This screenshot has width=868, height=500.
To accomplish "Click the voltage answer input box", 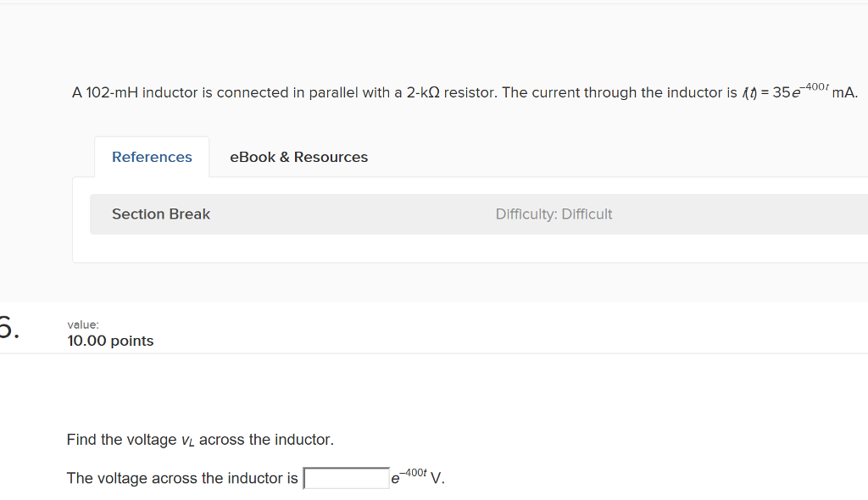I will pyautogui.click(x=347, y=479).
